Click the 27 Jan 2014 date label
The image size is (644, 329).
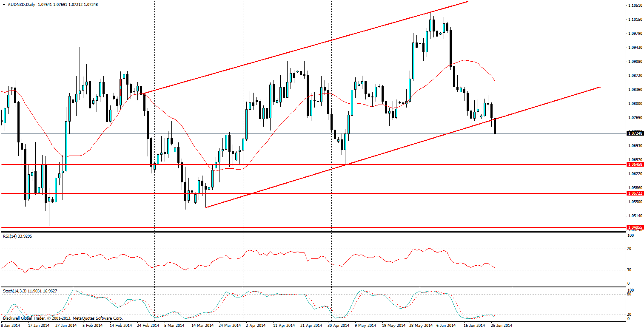66,326
